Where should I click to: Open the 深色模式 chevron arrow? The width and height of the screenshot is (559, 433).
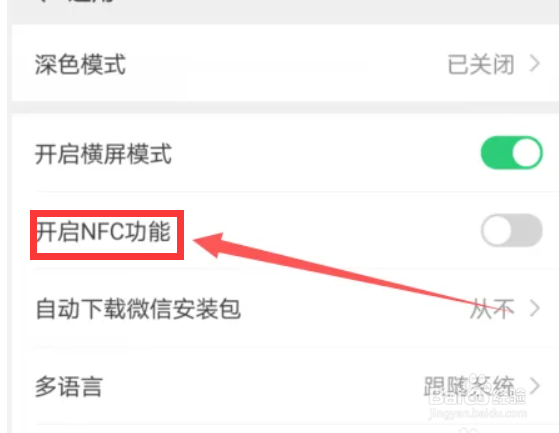535,63
